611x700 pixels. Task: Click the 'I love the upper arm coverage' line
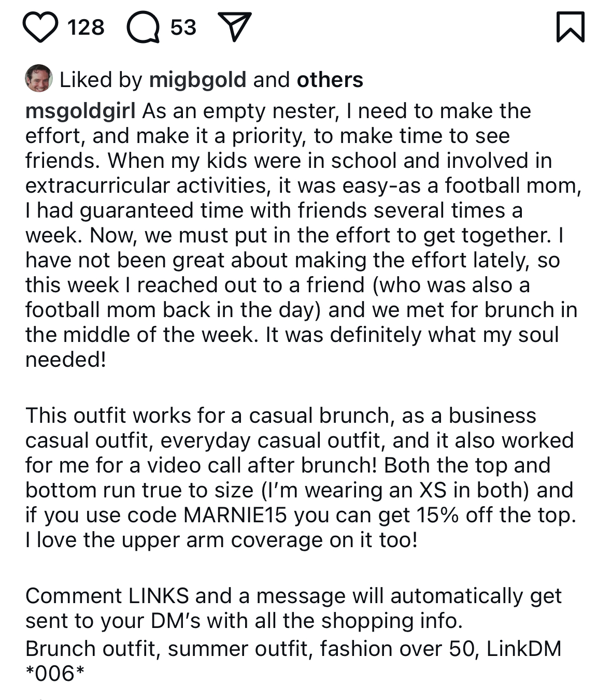click(x=221, y=540)
